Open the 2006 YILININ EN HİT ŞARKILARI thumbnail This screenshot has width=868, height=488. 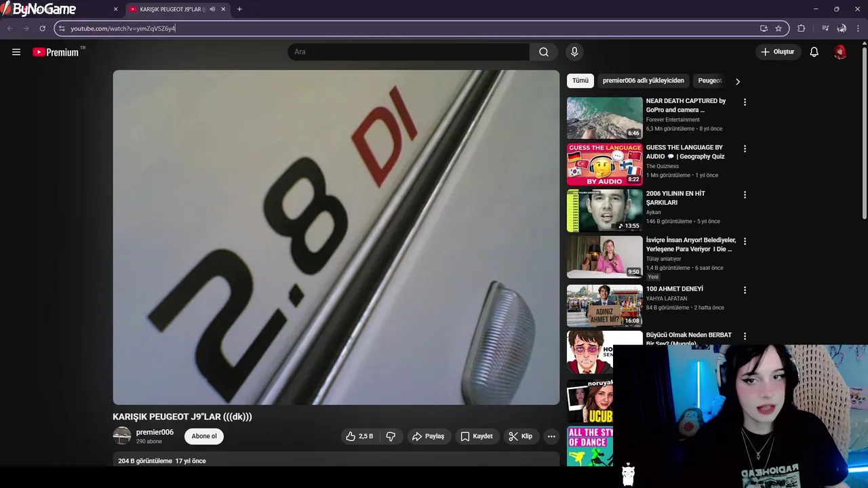(x=605, y=210)
